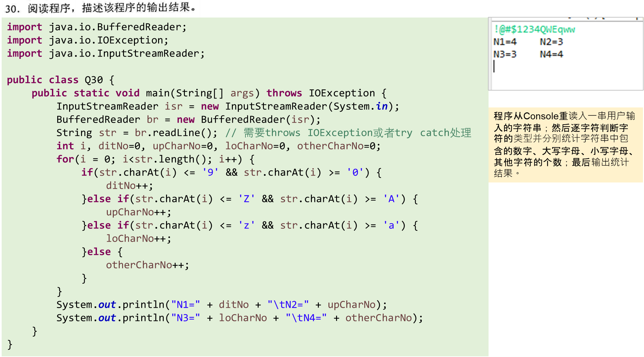
Task: Click the "\tN4=" string literal
Action: click(x=306, y=318)
